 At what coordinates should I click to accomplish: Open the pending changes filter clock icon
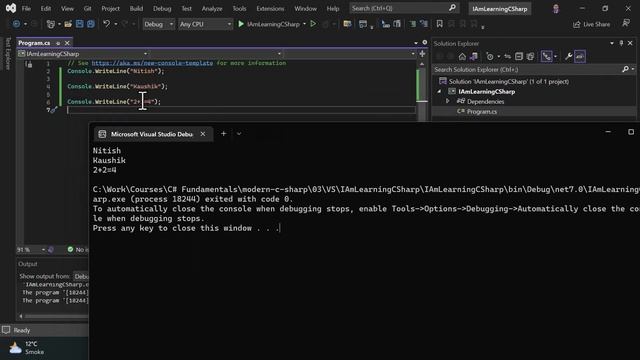(x=490, y=57)
